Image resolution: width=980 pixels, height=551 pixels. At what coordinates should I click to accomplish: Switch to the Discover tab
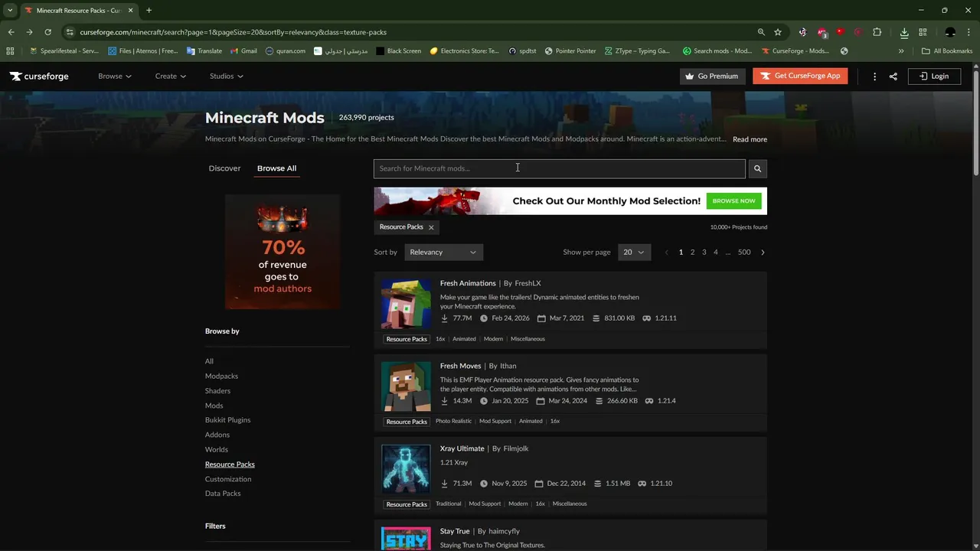[x=224, y=168]
